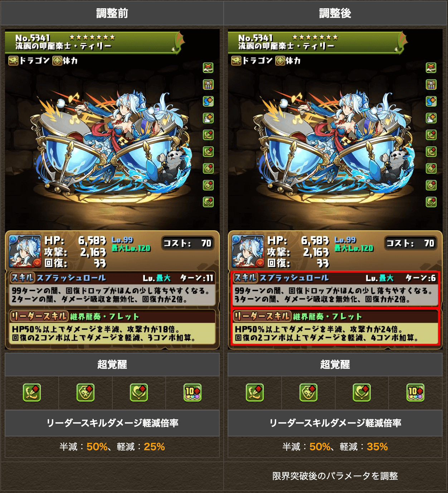
Task: Select the 調整後 column header
Action: tap(335, 13)
